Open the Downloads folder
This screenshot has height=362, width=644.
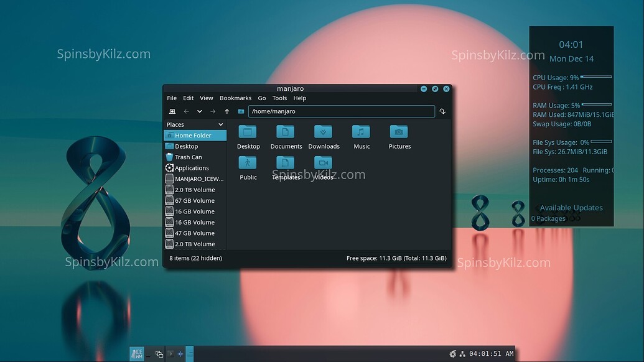(324, 132)
